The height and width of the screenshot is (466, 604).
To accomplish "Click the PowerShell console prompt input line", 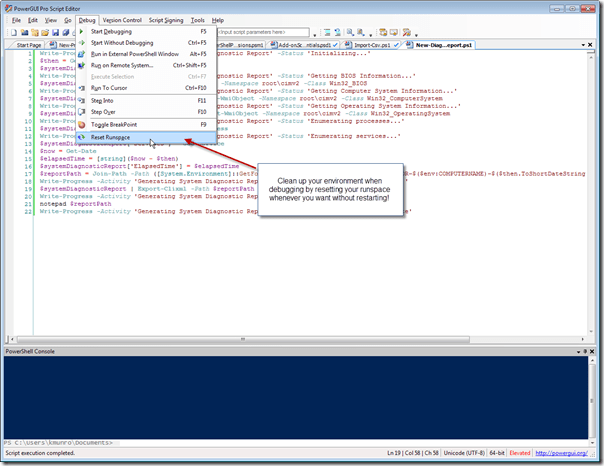I will 296,443.
